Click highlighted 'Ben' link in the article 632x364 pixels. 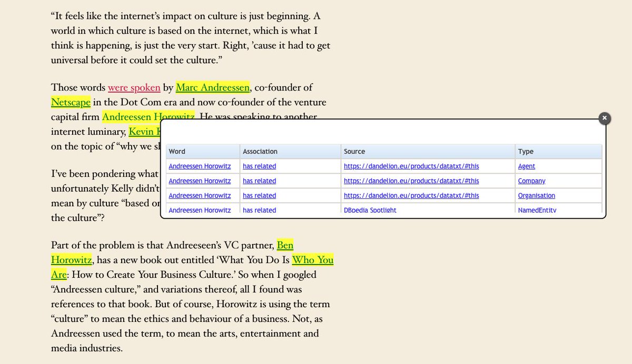click(285, 245)
